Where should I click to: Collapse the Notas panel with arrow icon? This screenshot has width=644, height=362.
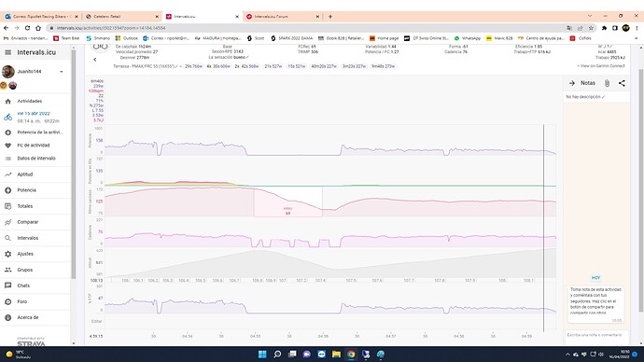point(572,83)
